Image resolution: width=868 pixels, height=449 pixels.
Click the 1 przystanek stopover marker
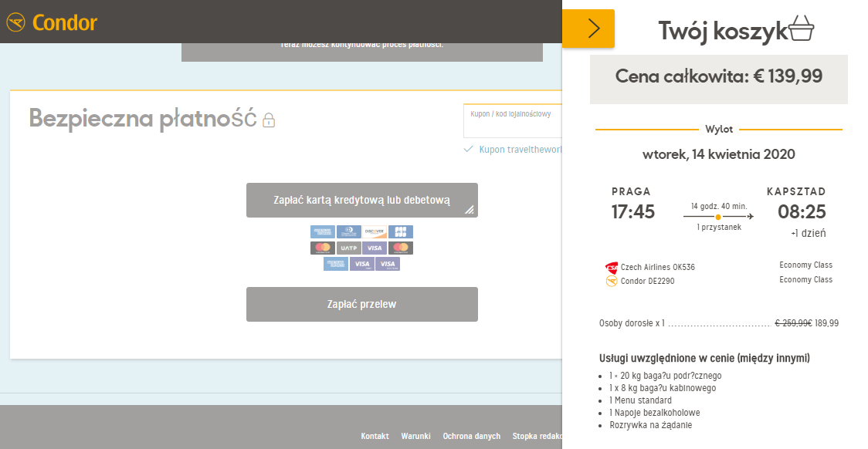pos(718,218)
